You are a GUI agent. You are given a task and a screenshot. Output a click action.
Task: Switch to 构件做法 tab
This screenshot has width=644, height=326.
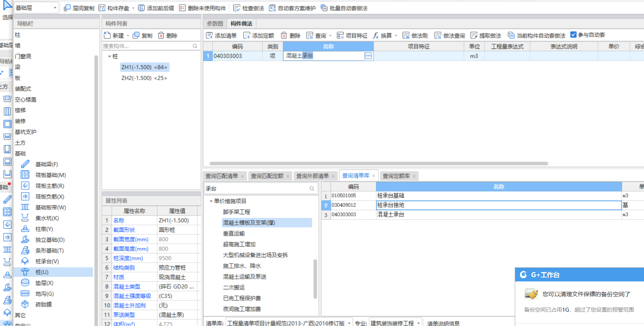tap(241, 23)
